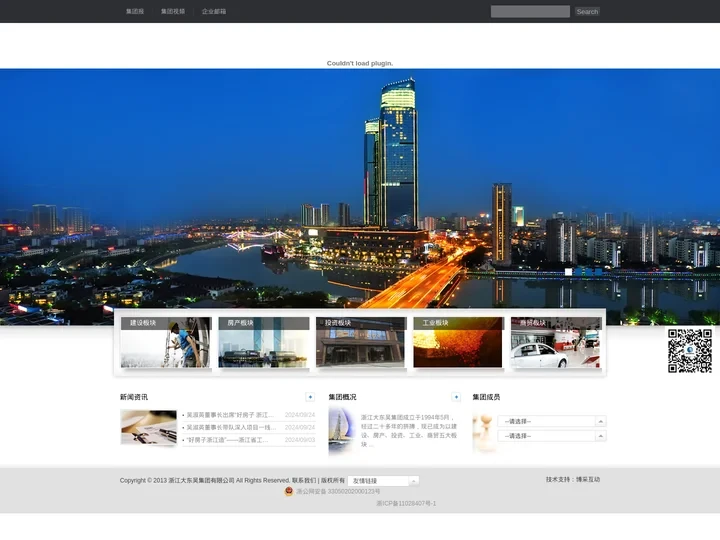This screenshot has width=720, height=540.
Task: Click the plus icon beside 集团概况
Action: pos(456,397)
